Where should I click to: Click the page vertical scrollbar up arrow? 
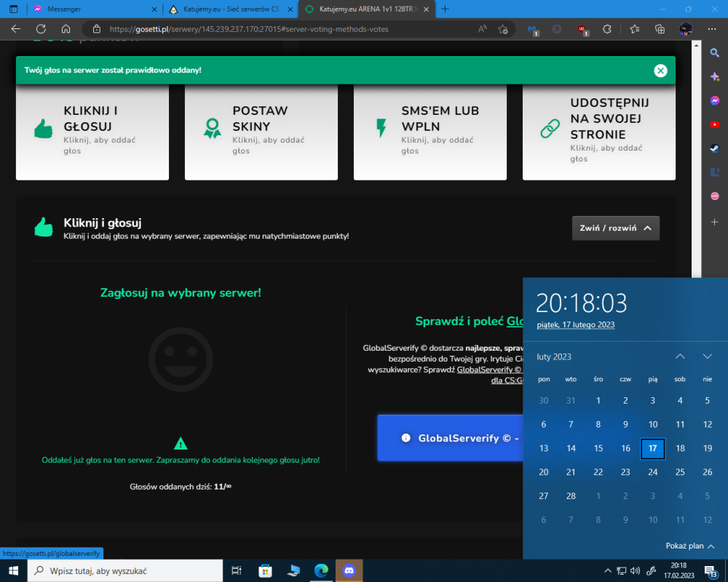[x=696, y=45]
